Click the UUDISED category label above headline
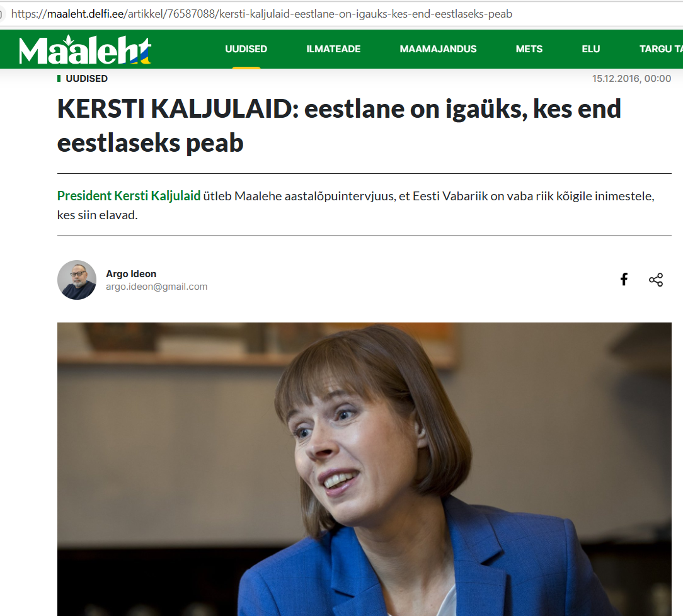 tap(87, 78)
